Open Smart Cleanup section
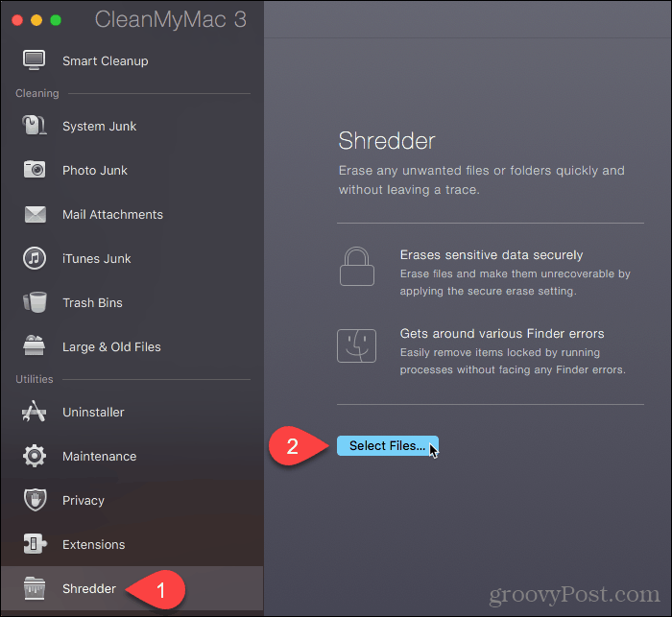This screenshot has height=617, width=672. [106, 60]
